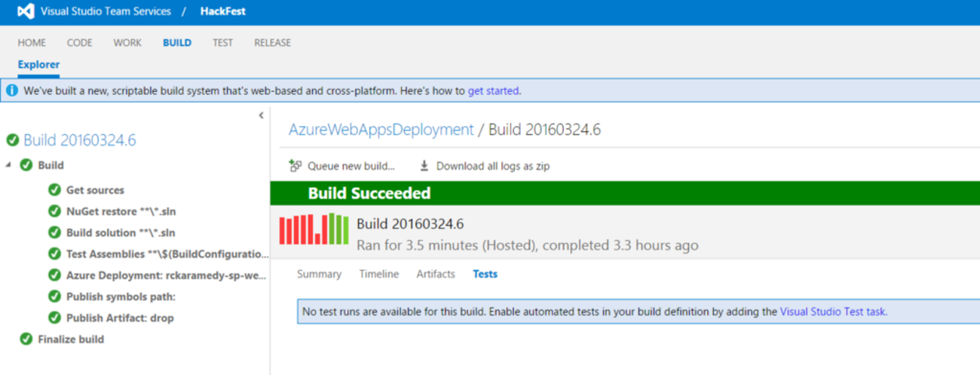Viewport: 980px width, 375px height.
Task: Open the RELEASE hub
Action: point(272,43)
